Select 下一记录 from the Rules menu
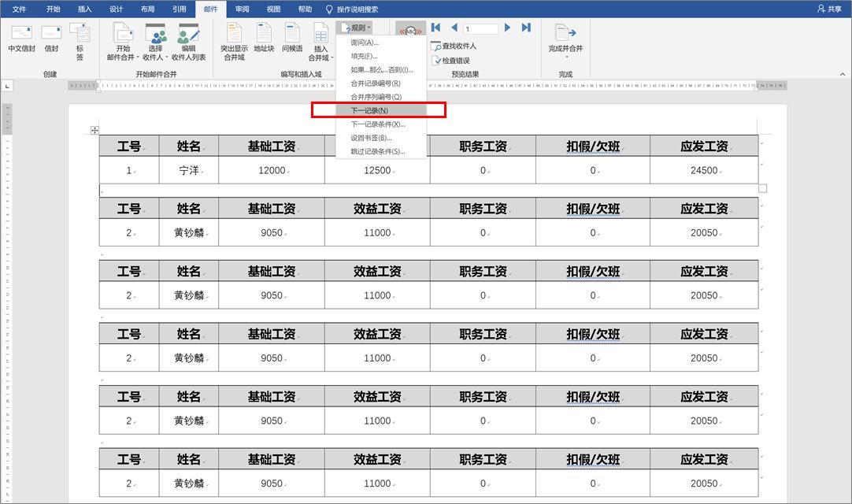Image resolution: width=852 pixels, height=504 pixels. click(x=369, y=110)
